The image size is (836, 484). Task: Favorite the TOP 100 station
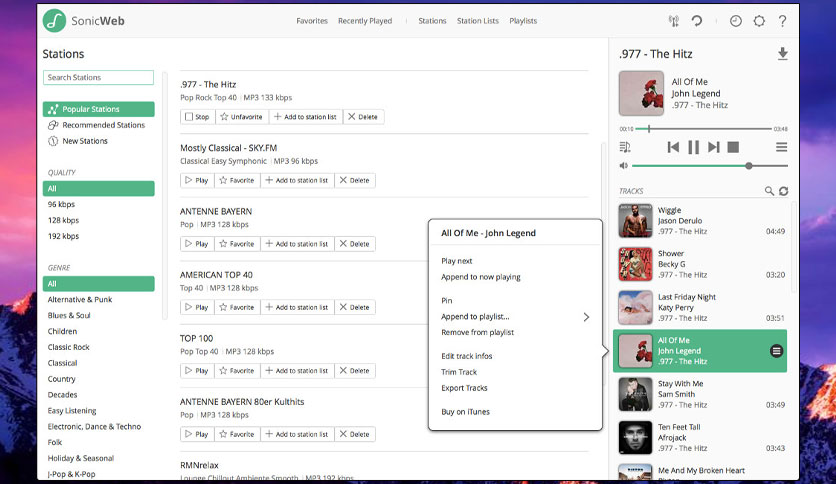click(237, 370)
